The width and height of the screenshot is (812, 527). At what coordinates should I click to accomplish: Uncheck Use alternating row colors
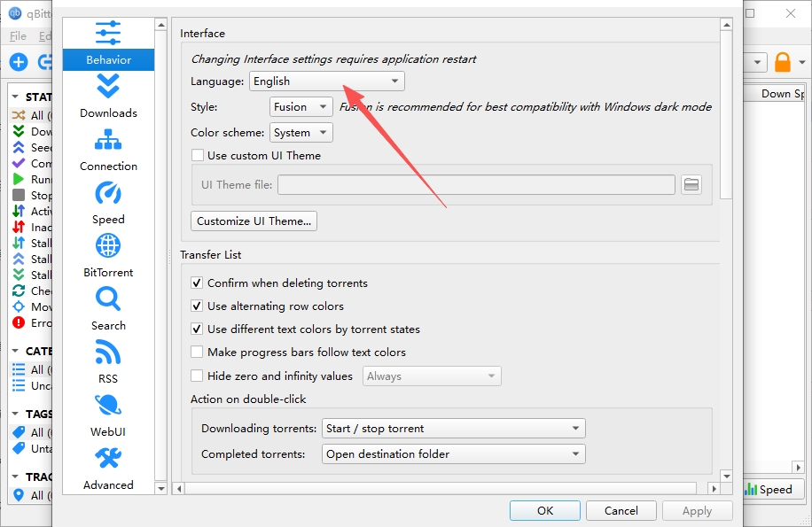(x=197, y=306)
